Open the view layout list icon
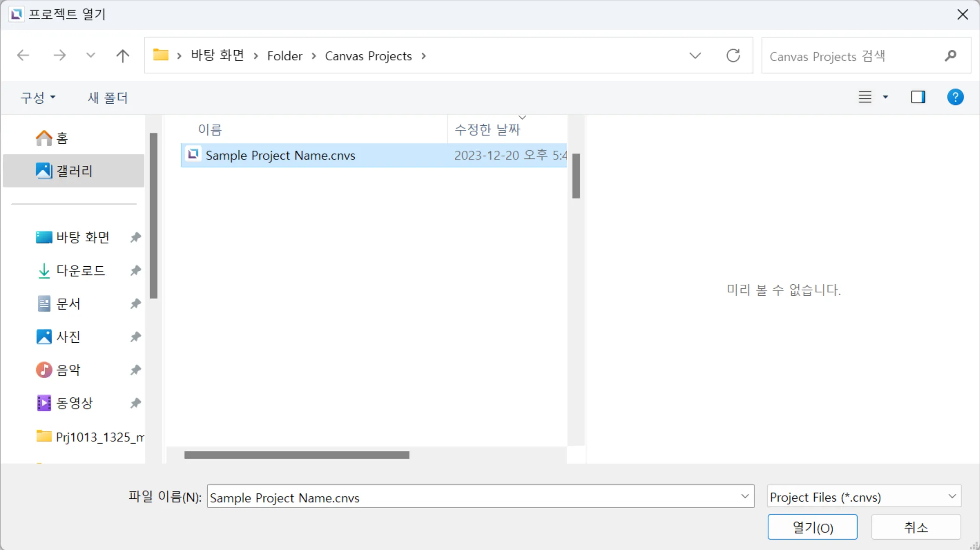This screenshot has width=980, height=550. coord(865,97)
